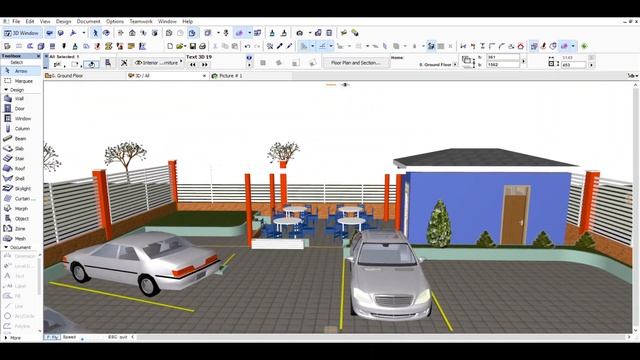The width and height of the screenshot is (640, 360).
Task: Open the Design menu
Action: (x=63, y=21)
